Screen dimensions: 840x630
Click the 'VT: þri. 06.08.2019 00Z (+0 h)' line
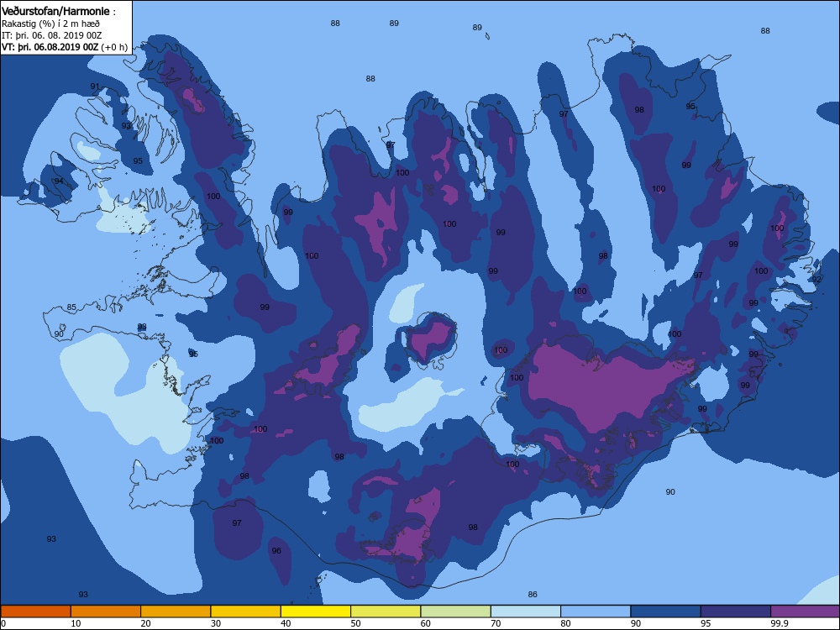(65, 47)
